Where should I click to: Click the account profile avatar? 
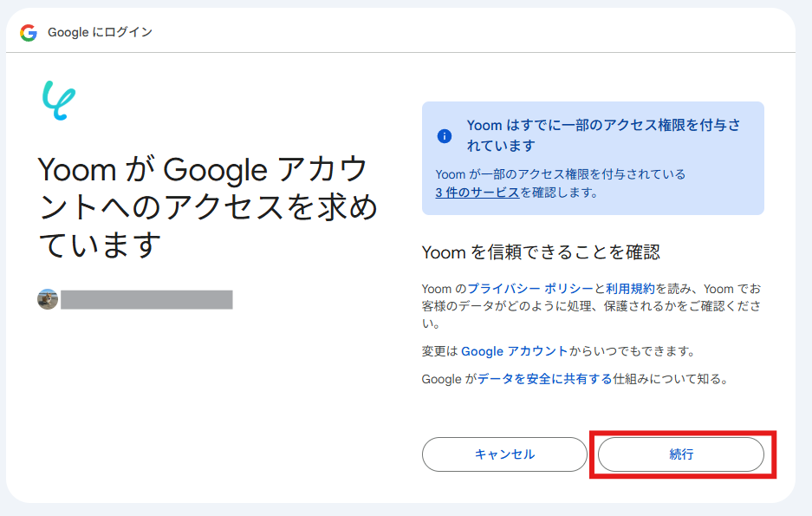point(48,299)
